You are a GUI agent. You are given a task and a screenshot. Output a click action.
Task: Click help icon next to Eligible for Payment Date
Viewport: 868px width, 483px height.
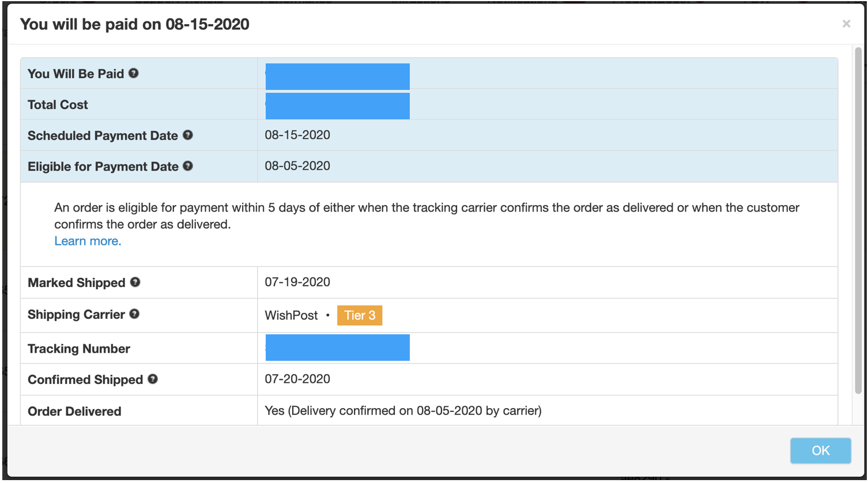188,166
